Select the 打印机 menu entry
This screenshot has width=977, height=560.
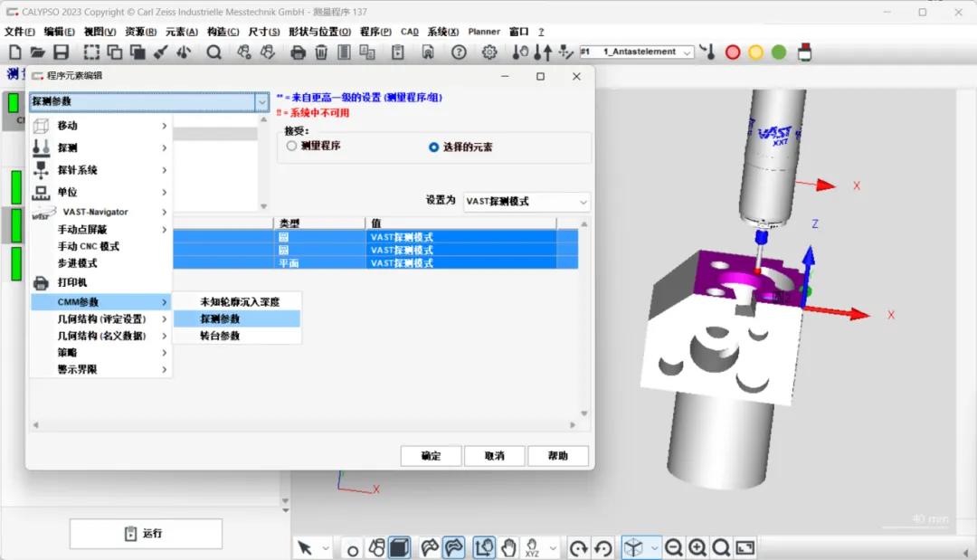tap(101, 283)
